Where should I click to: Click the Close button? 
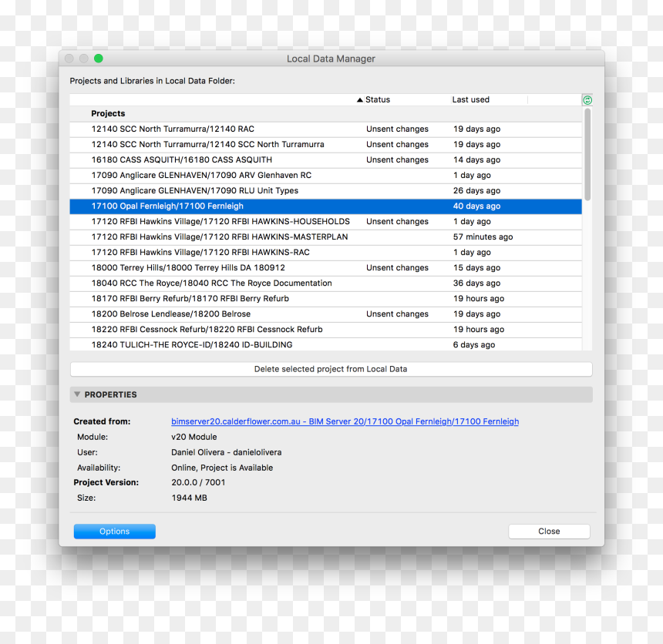pyautogui.click(x=549, y=532)
